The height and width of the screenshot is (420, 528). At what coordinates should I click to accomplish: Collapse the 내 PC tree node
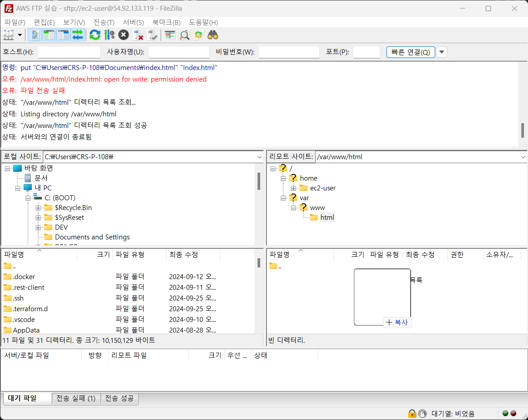click(x=17, y=188)
